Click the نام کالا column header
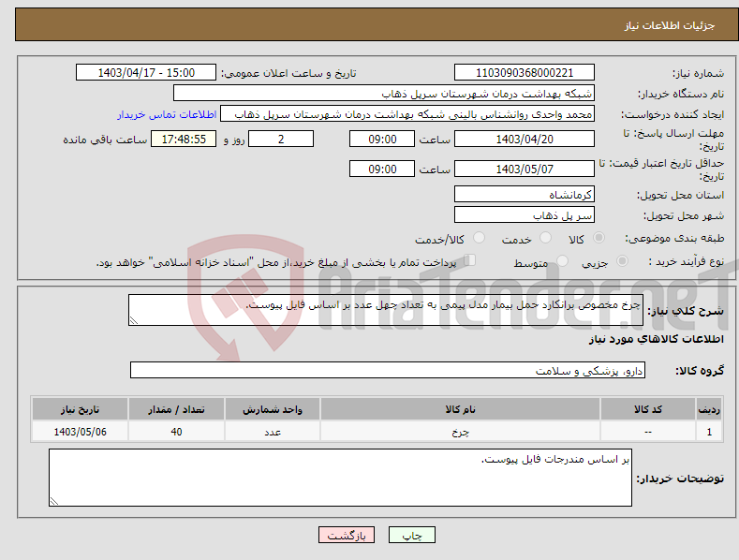The image size is (739, 560). tap(460, 409)
